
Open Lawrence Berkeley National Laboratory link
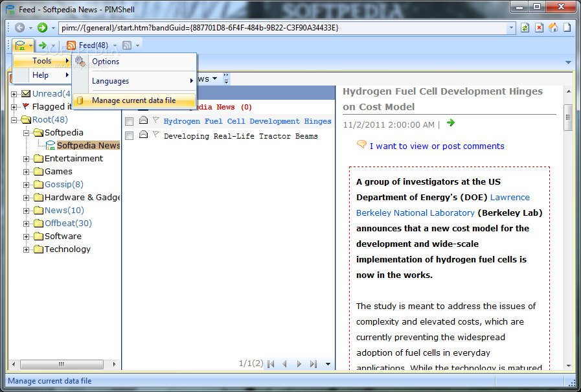[443, 205]
